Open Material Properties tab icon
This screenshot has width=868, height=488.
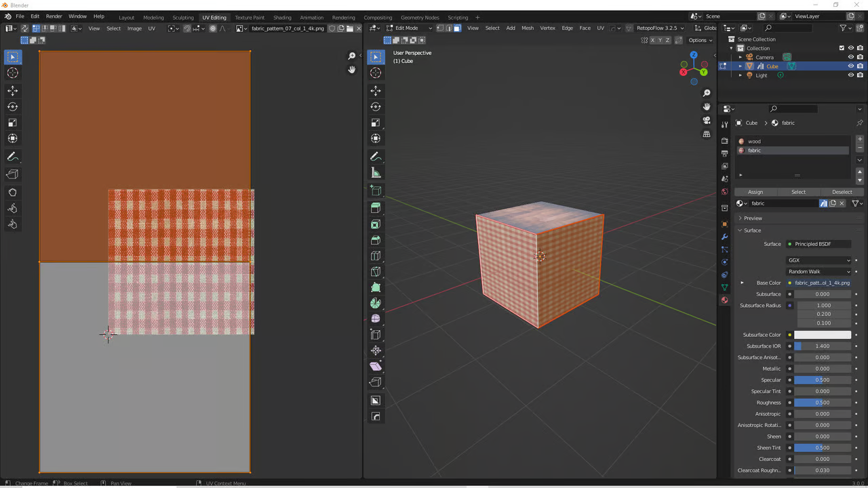tap(724, 300)
